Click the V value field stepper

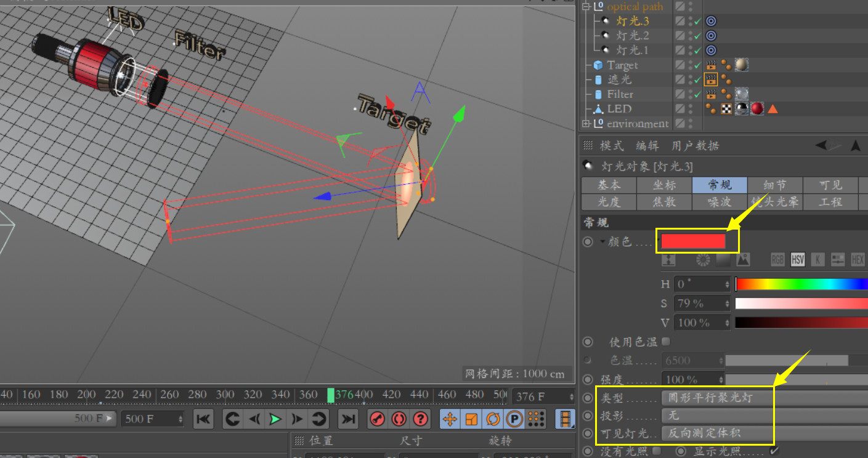(x=727, y=323)
